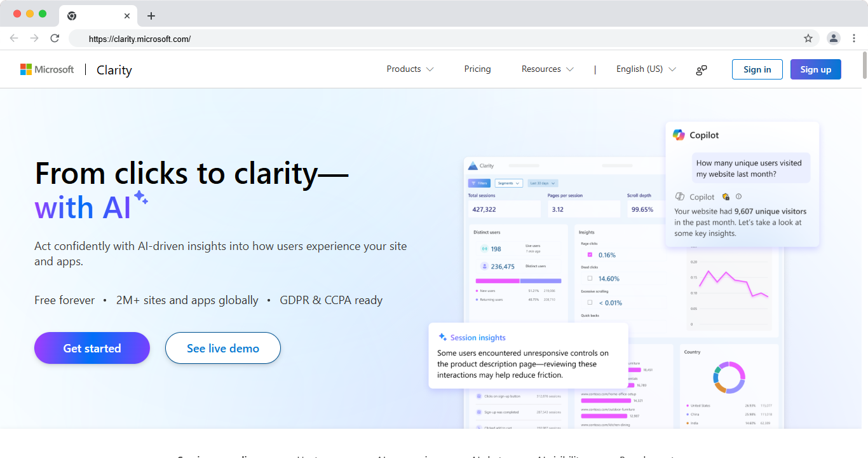Click the Session insights sparkle icon

(x=443, y=337)
